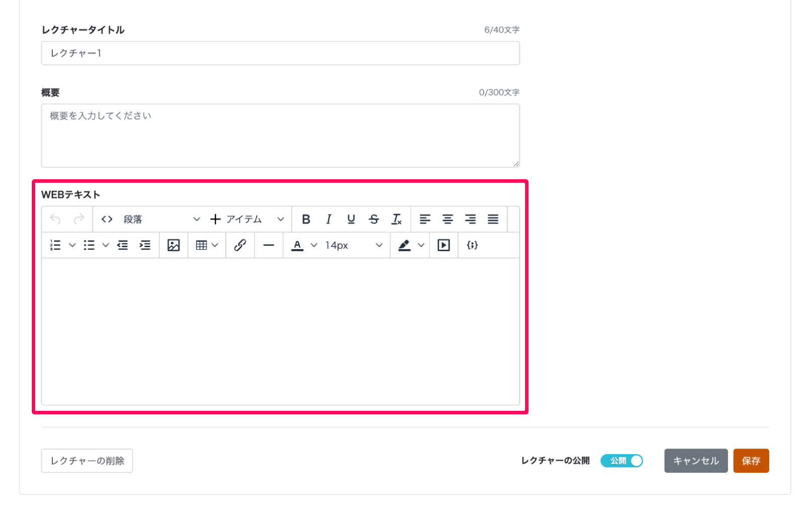
Task: Expand numbered list style options
Action: [x=72, y=245]
